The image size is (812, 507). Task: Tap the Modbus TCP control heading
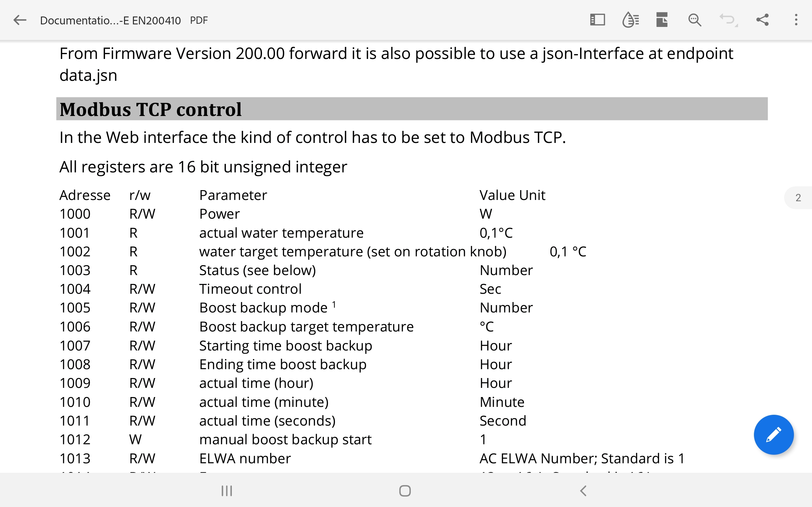150,109
